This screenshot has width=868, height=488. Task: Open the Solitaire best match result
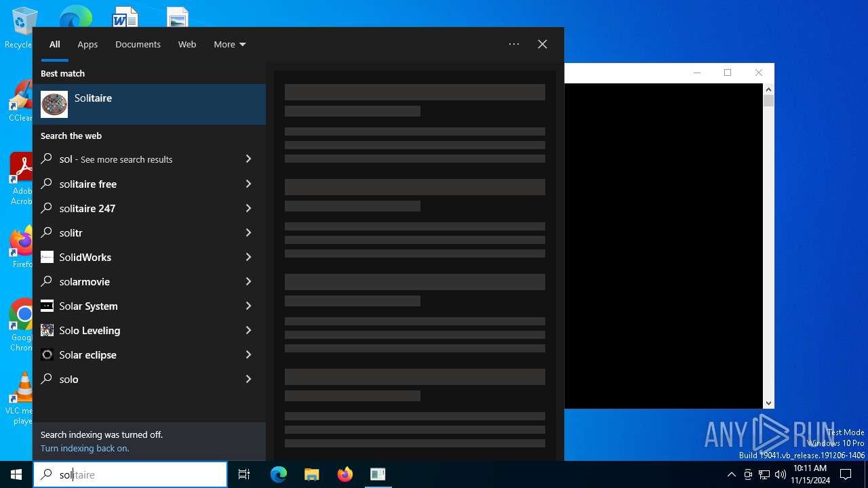149,104
